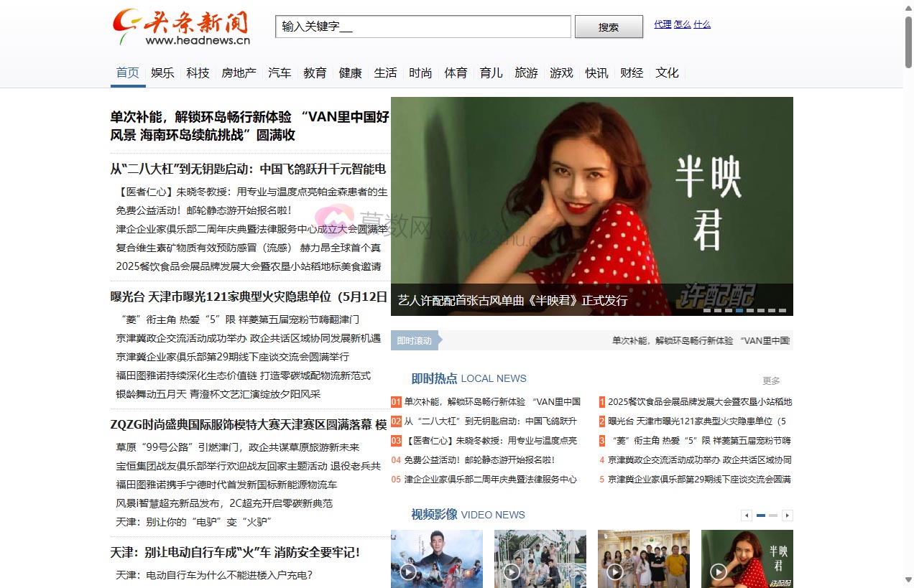Play the first video under 视频影像
Image resolution: width=914 pixels, height=588 pixels.
pyautogui.click(x=408, y=572)
